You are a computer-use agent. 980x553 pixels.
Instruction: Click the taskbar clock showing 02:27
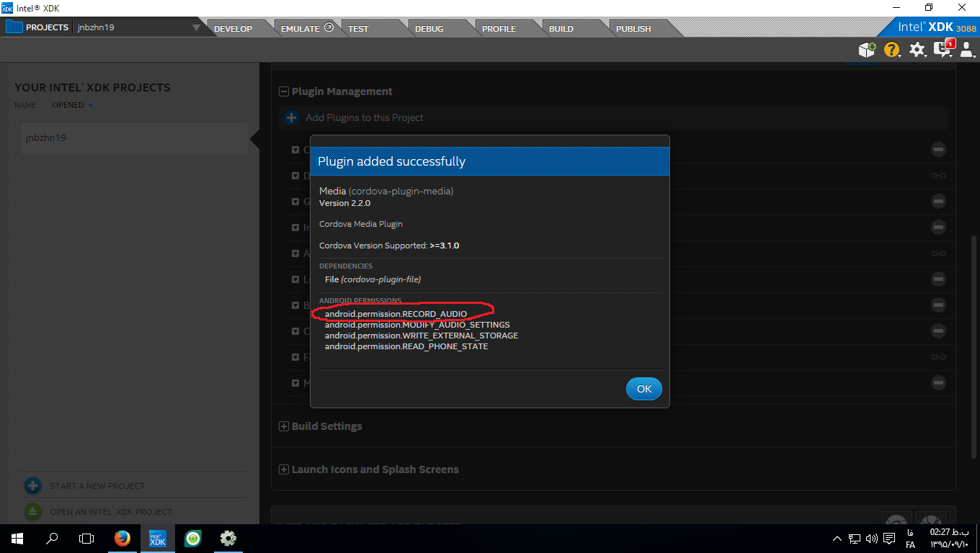coord(949,538)
